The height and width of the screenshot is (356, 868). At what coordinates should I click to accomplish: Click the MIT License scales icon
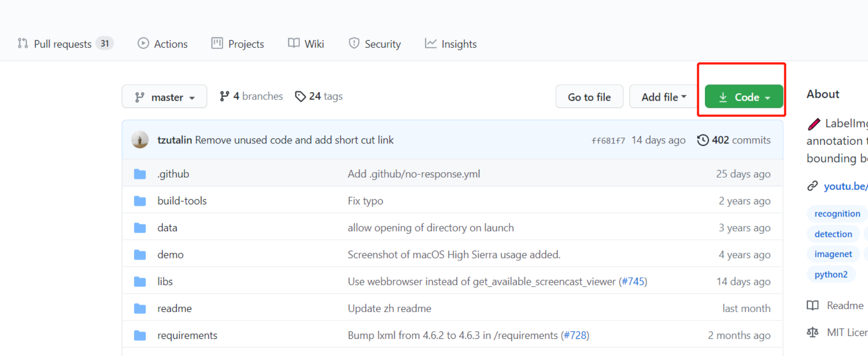813,332
